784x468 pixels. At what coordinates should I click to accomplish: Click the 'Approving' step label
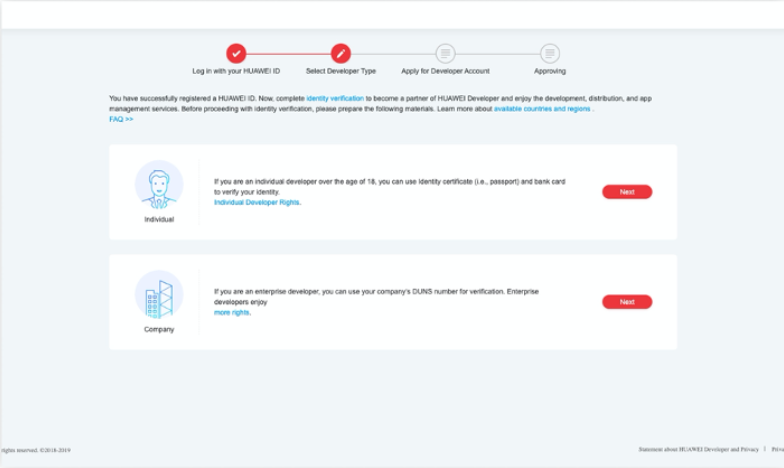click(x=550, y=71)
